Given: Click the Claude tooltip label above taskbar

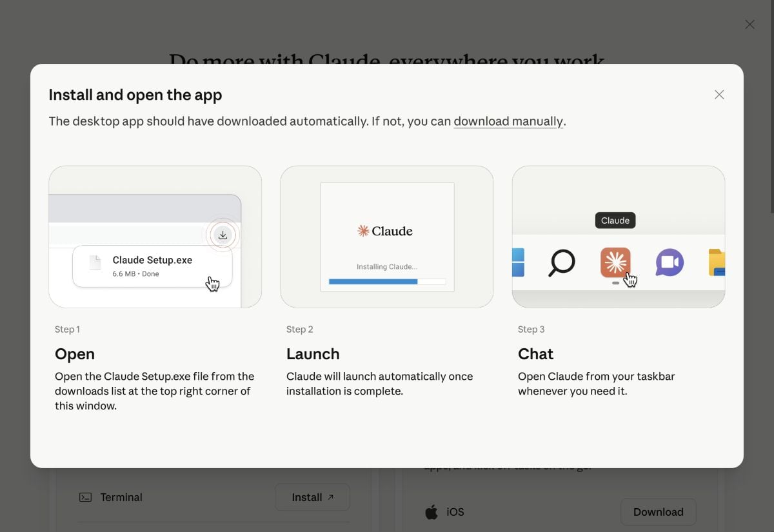Looking at the screenshot, I should (615, 221).
